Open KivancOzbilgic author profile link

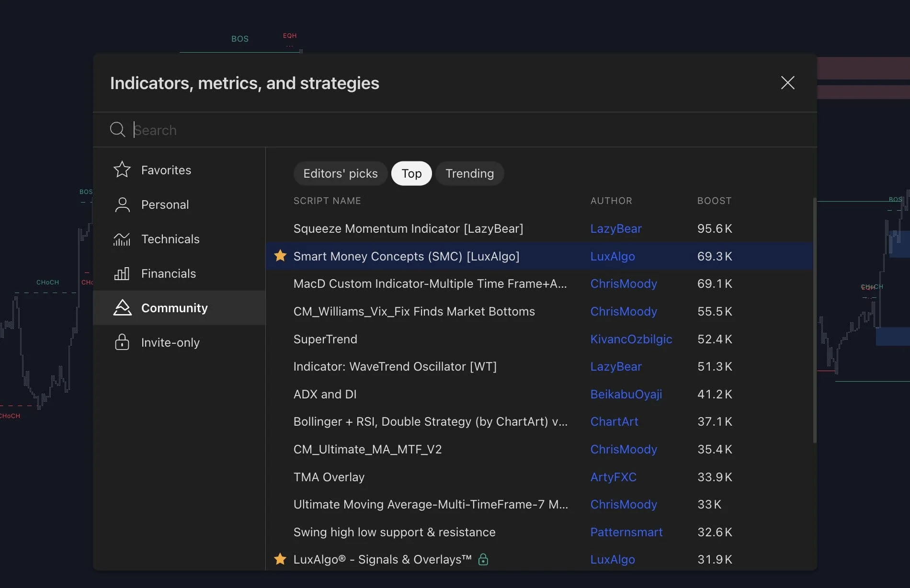tap(631, 339)
